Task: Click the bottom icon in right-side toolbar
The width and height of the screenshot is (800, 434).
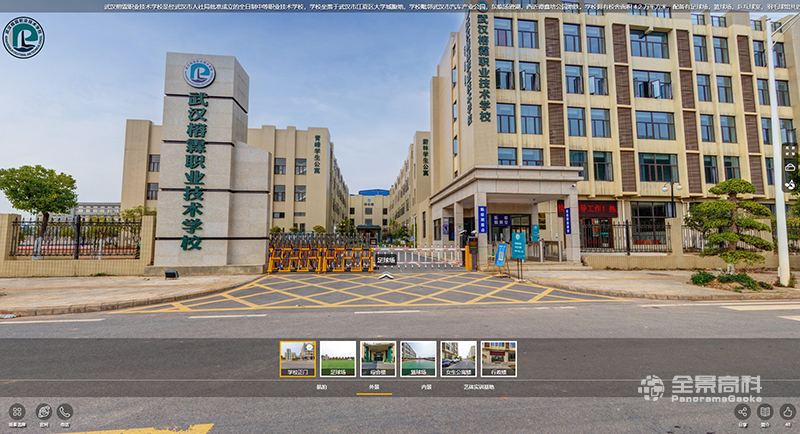Action: click(789, 184)
